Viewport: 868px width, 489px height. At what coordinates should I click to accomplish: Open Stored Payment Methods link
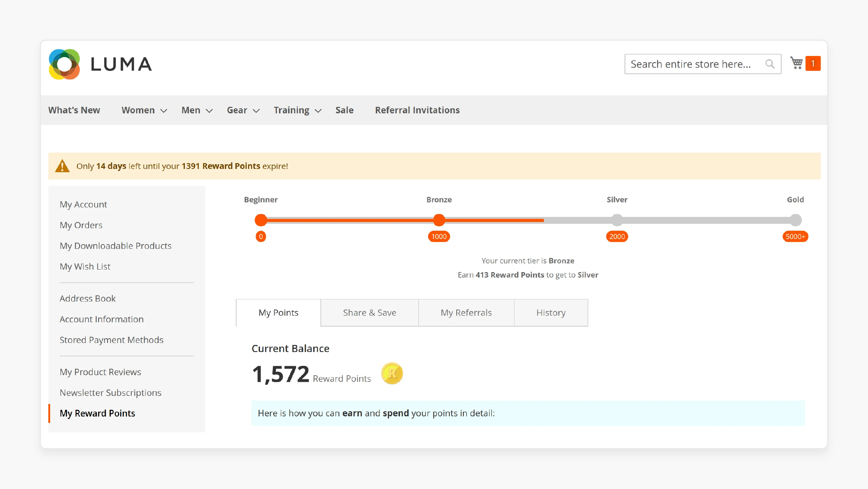point(112,340)
